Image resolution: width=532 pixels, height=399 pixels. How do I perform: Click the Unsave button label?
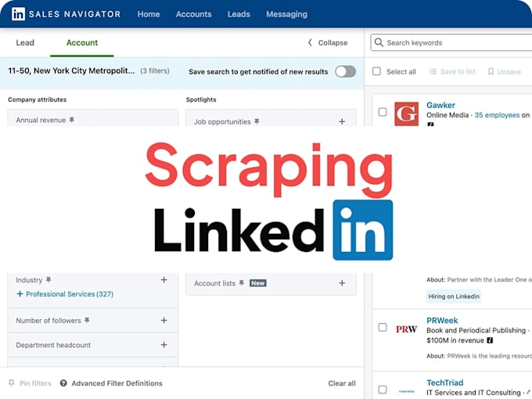[x=509, y=72]
